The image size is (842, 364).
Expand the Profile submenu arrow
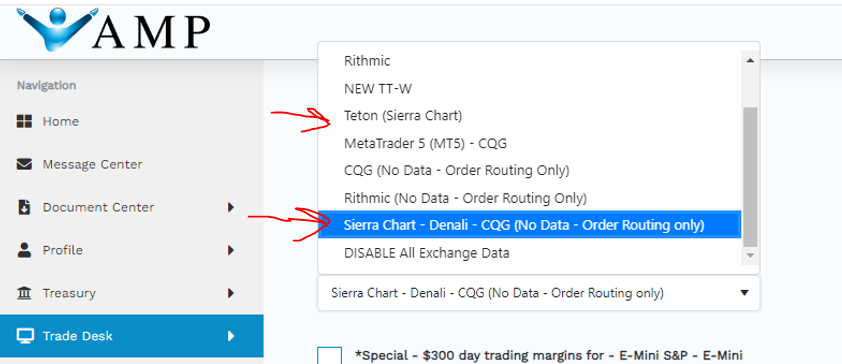coord(231,250)
